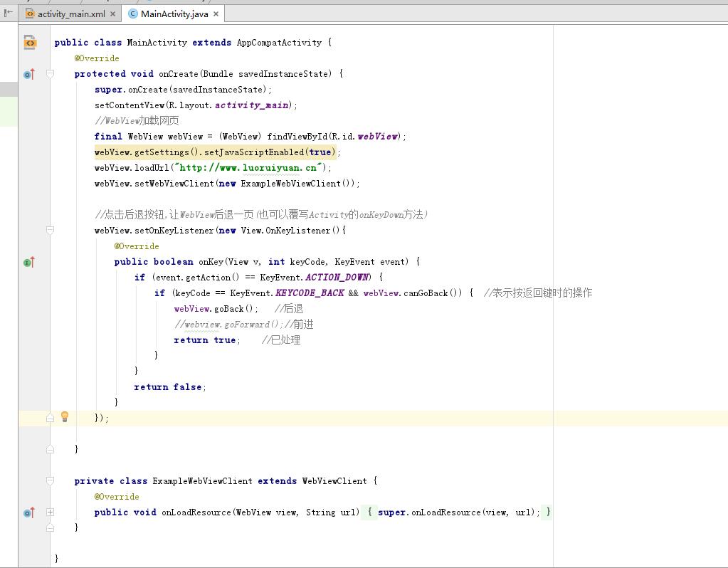
Task: Click the 'return true;' statement
Action: (x=207, y=340)
